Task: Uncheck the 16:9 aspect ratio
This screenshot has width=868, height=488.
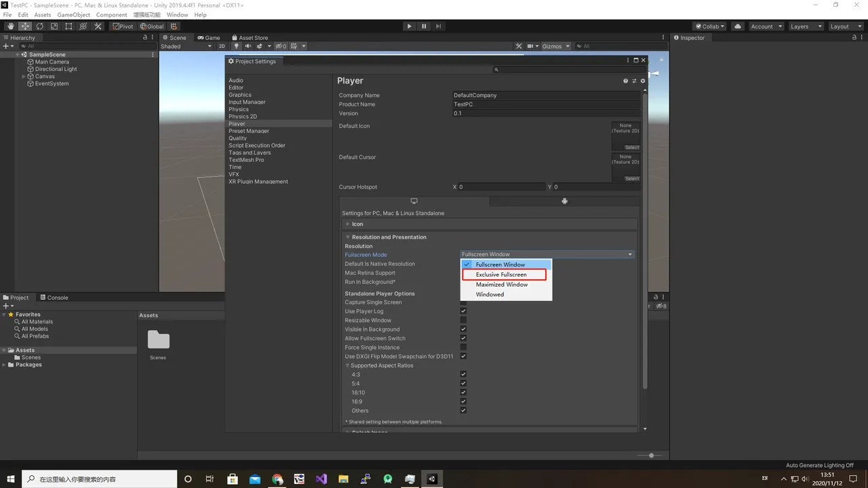Action: click(x=463, y=401)
